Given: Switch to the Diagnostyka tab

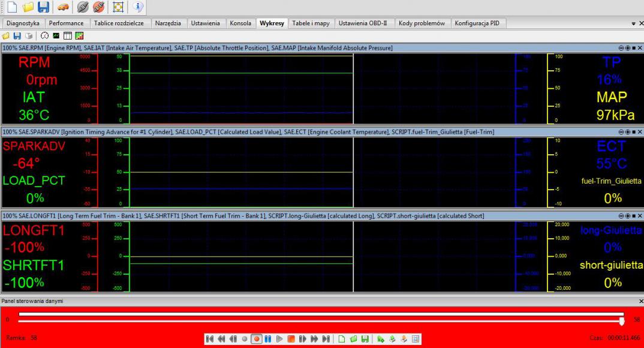Looking at the screenshot, I should pyautogui.click(x=23, y=23).
